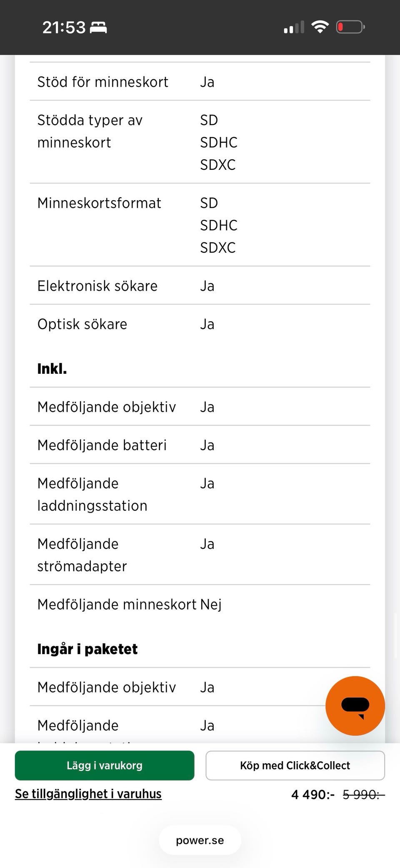Tap the Wi-Fi status icon
Image resolution: width=400 pixels, height=868 pixels.
[320, 27]
